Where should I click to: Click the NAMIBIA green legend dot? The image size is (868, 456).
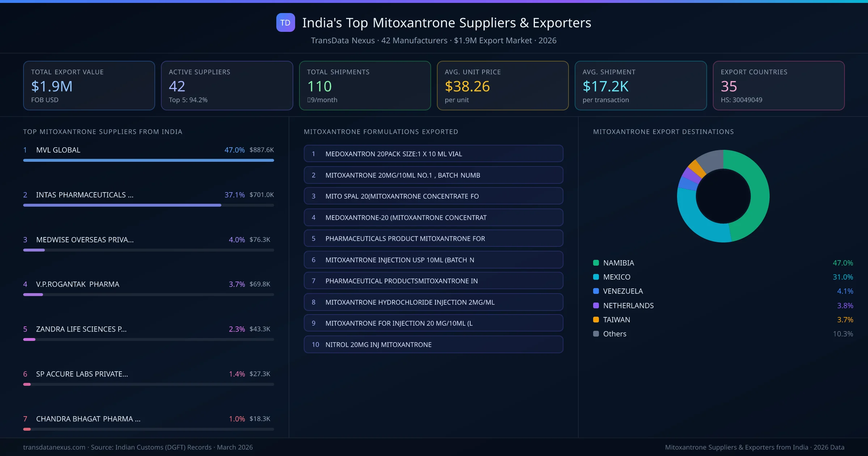point(595,263)
